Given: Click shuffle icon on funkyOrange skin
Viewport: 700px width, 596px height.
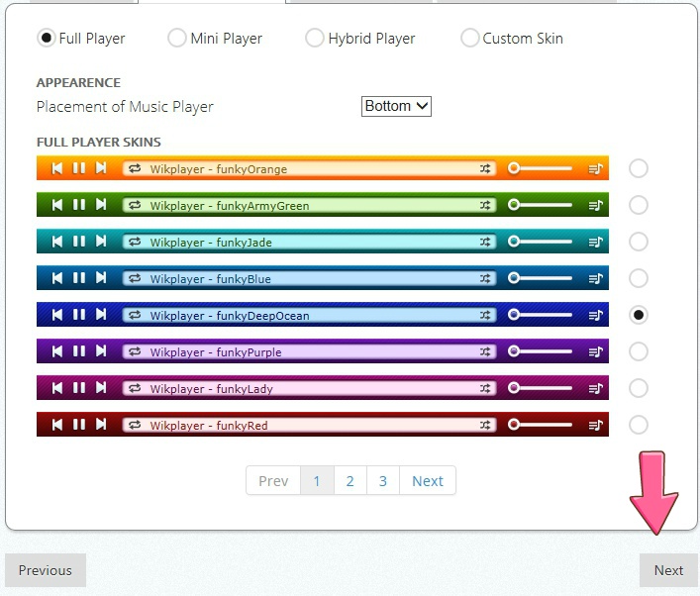Looking at the screenshot, I should (485, 168).
